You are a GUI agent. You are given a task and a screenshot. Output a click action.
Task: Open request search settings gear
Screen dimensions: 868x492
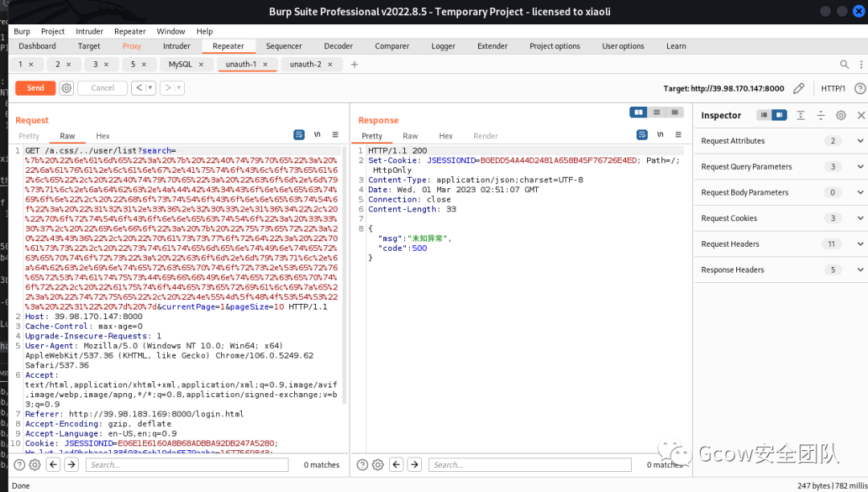(35, 465)
